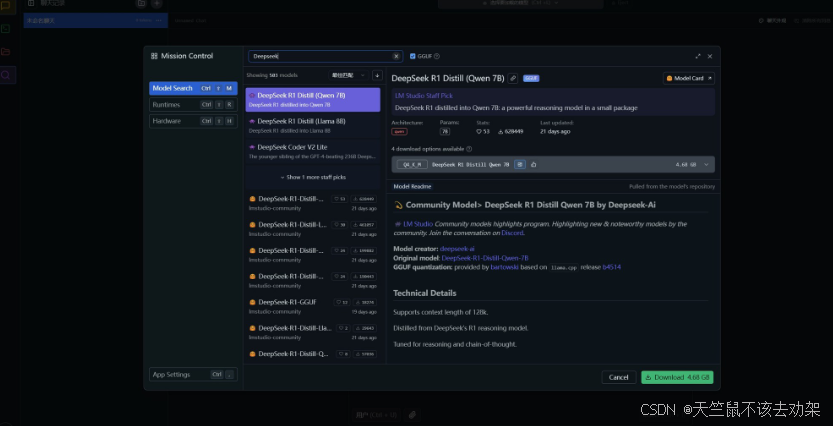Select the DeepSeek-R1-GGUF community result
Viewport: 833px width, 426px height.
(x=313, y=306)
